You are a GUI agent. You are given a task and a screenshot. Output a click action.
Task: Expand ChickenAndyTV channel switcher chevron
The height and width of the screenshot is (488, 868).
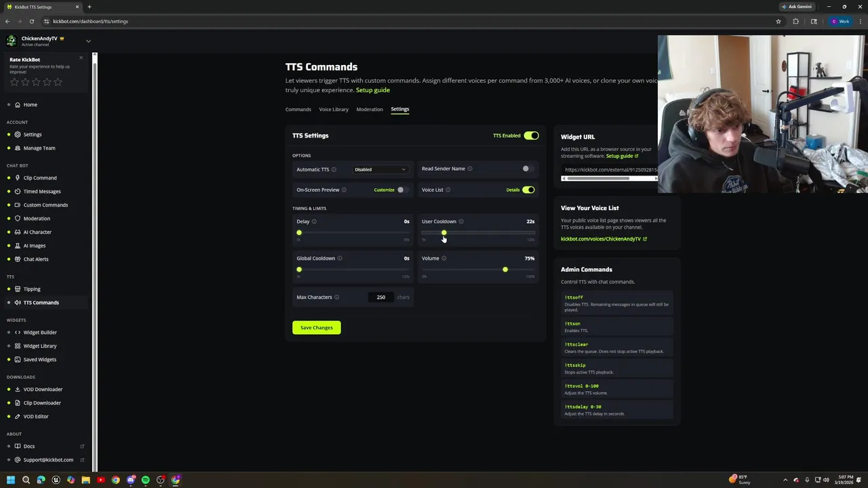88,41
